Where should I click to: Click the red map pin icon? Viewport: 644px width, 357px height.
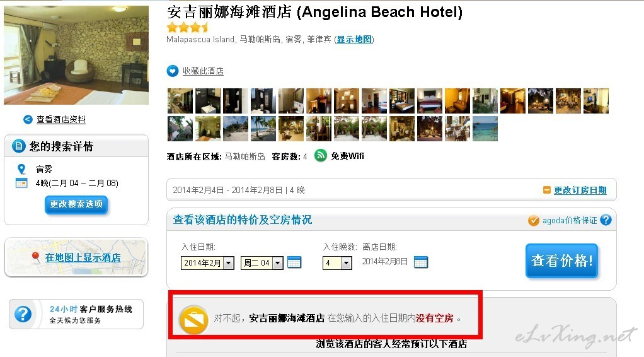36,258
